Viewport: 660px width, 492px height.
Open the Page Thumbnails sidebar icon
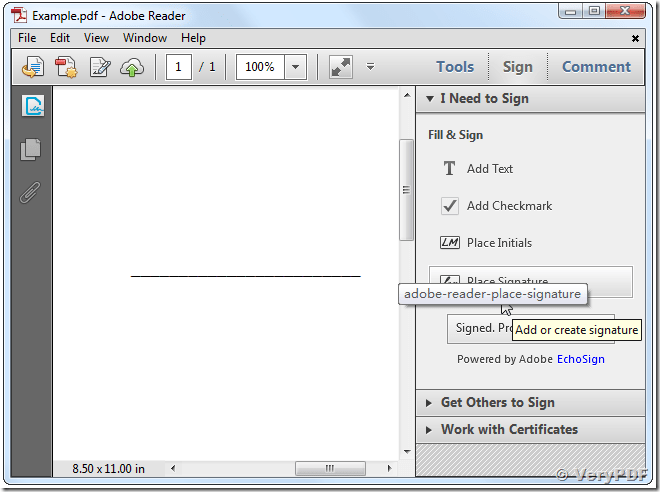(x=30, y=149)
